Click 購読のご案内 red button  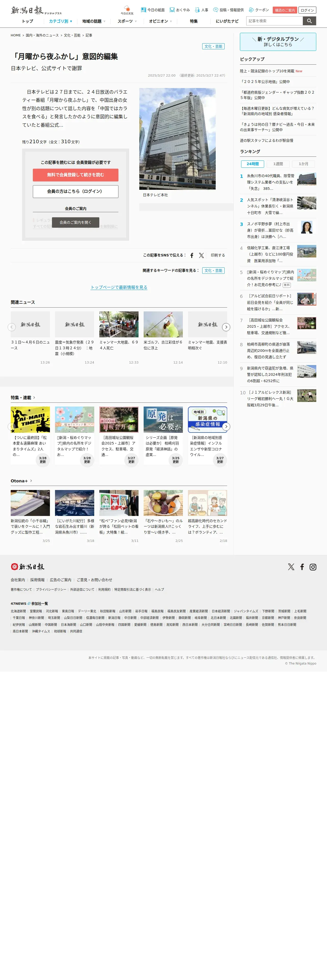285,10
